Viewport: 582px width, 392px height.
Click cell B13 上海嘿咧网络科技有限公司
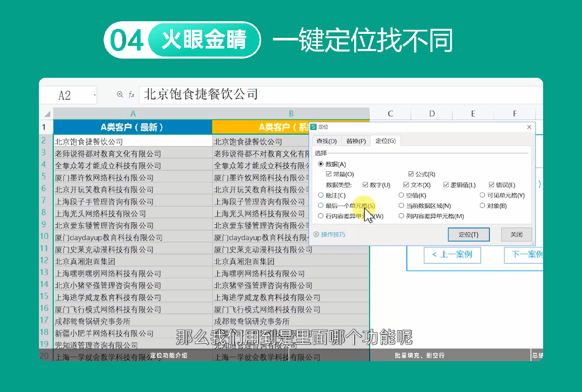(290, 273)
